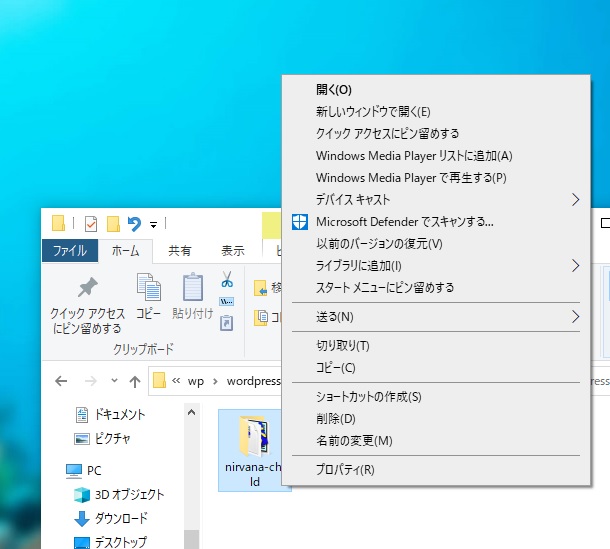610x549 pixels.
Task: Click the move-to folder icon in ribbon
Action: (261, 288)
